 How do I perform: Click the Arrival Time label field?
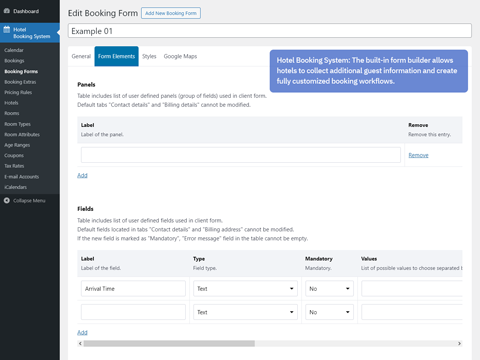133,289
